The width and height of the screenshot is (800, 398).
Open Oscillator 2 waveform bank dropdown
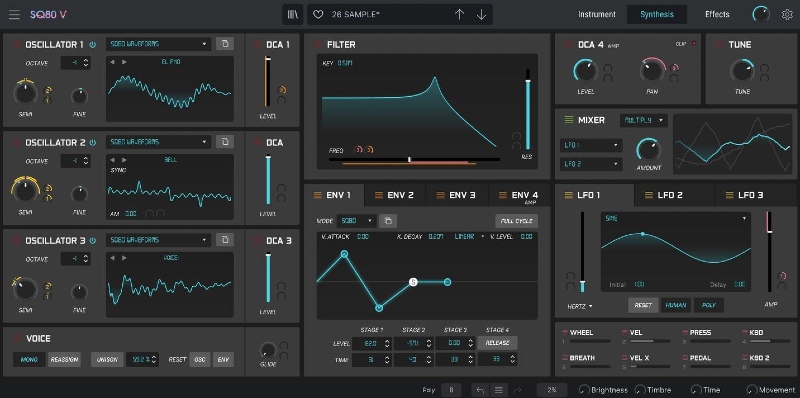point(158,142)
